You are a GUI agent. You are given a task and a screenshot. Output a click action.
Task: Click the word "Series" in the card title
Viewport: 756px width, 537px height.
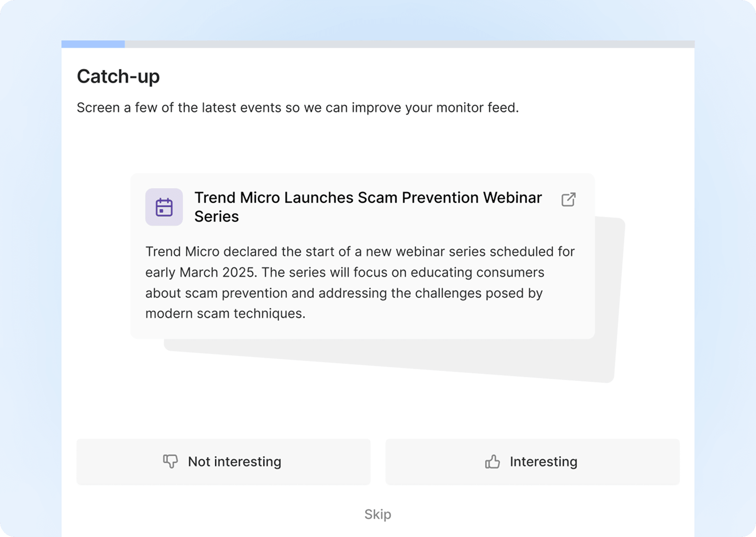pyautogui.click(x=216, y=217)
